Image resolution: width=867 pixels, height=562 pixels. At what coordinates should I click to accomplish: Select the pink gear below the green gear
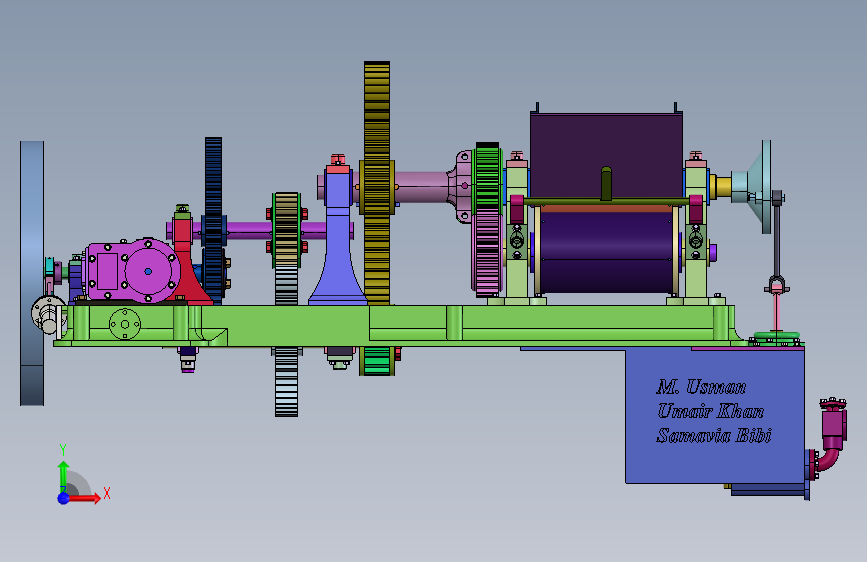coord(487,252)
